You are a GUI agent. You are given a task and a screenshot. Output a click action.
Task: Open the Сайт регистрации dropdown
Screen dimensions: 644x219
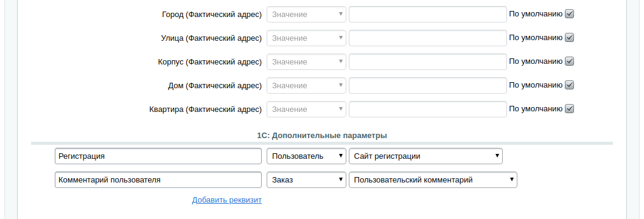pyautogui.click(x=425, y=156)
